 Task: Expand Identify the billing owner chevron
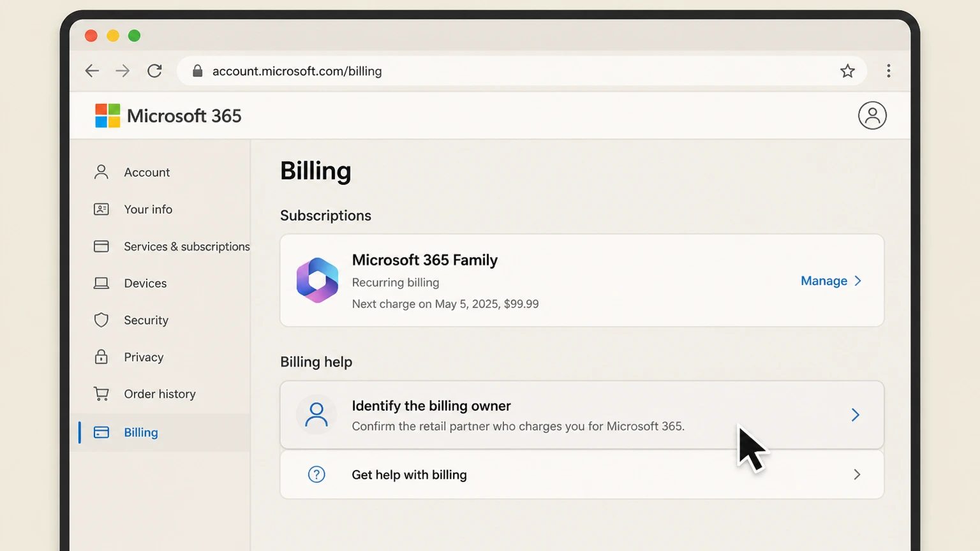pyautogui.click(x=856, y=415)
